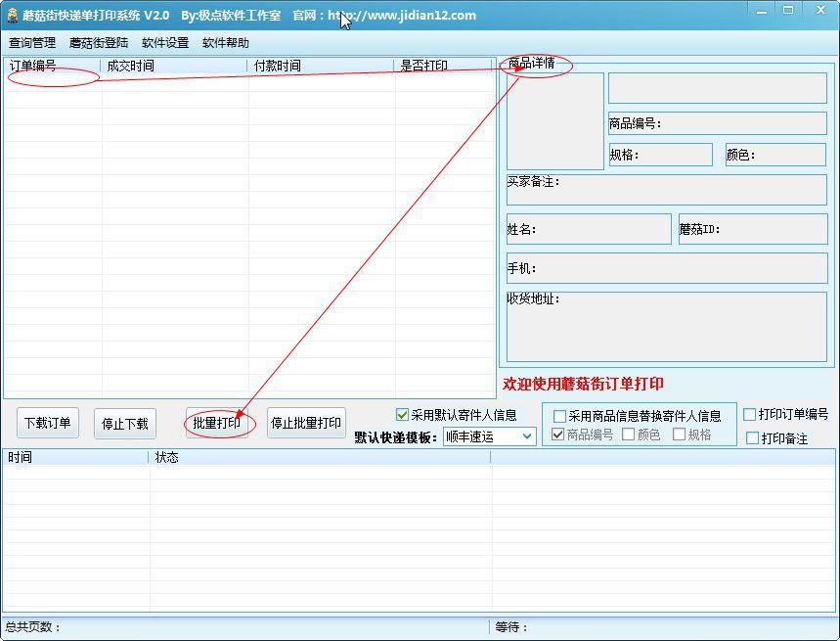
Task: Click the 蘑菇ID field
Action: 753,229
